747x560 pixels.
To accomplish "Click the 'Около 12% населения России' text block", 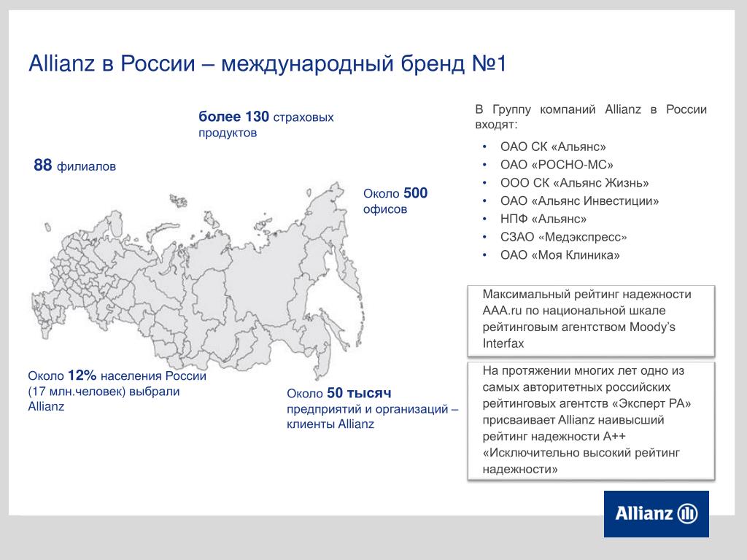I will click(117, 391).
